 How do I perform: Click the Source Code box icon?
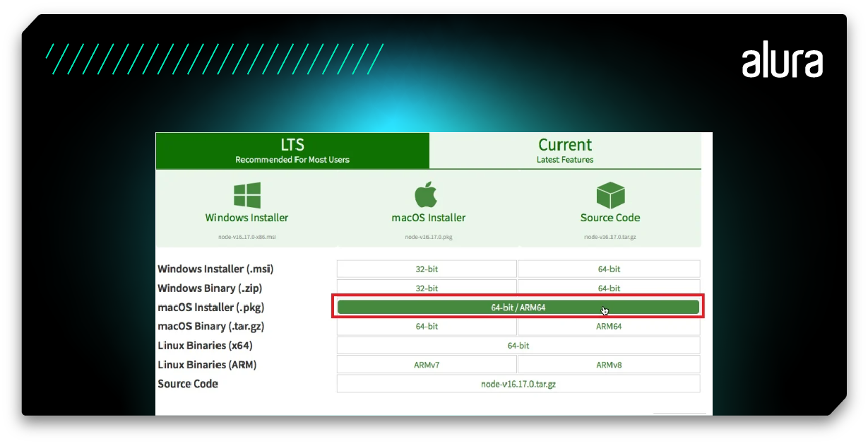pyautogui.click(x=610, y=195)
